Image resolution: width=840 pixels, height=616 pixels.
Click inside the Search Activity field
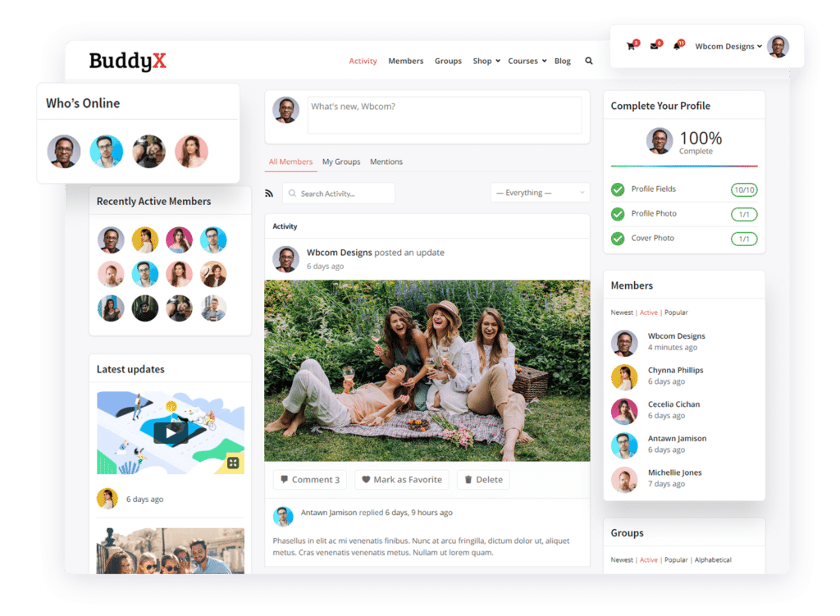coord(340,193)
